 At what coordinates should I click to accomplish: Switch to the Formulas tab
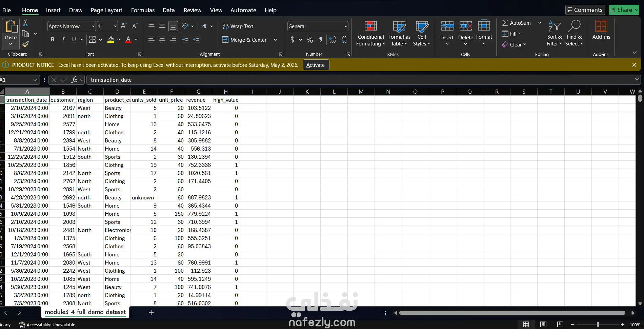coord(143,10)
